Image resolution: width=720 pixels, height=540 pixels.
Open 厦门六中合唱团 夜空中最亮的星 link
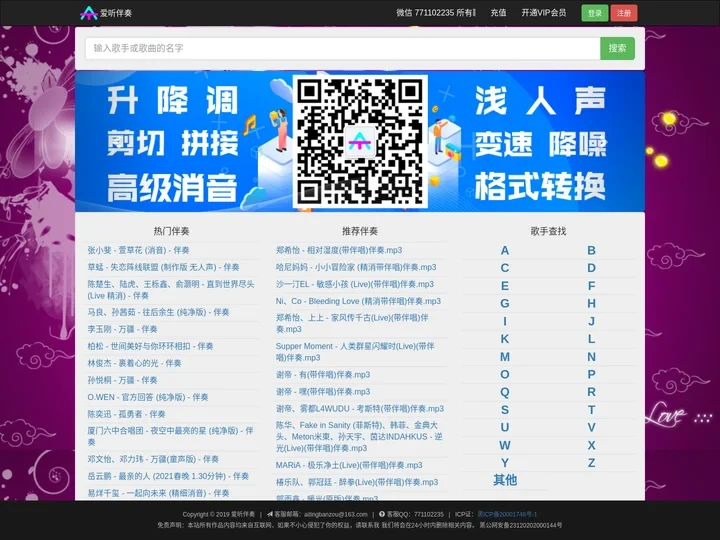tap(170, 436)
